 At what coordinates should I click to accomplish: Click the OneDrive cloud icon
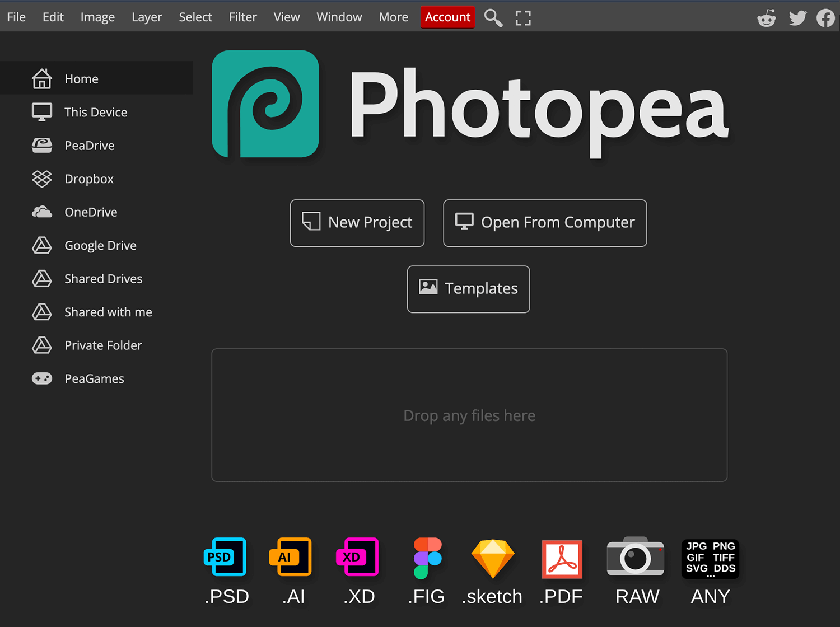pyautogui.click(x=42, y=212)
